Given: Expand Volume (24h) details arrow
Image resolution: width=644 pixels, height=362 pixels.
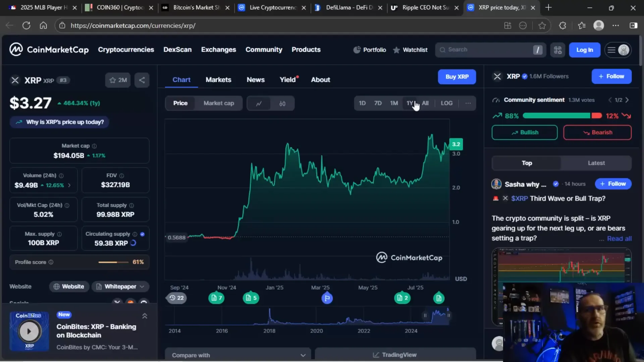Looking at the screenshot, I should (69, 185).
